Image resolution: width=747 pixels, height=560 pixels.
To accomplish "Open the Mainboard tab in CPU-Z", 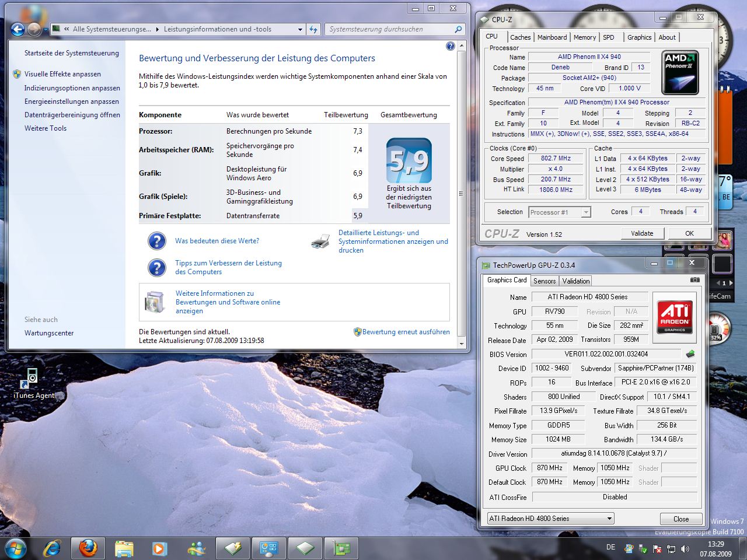I will [551, 37].
